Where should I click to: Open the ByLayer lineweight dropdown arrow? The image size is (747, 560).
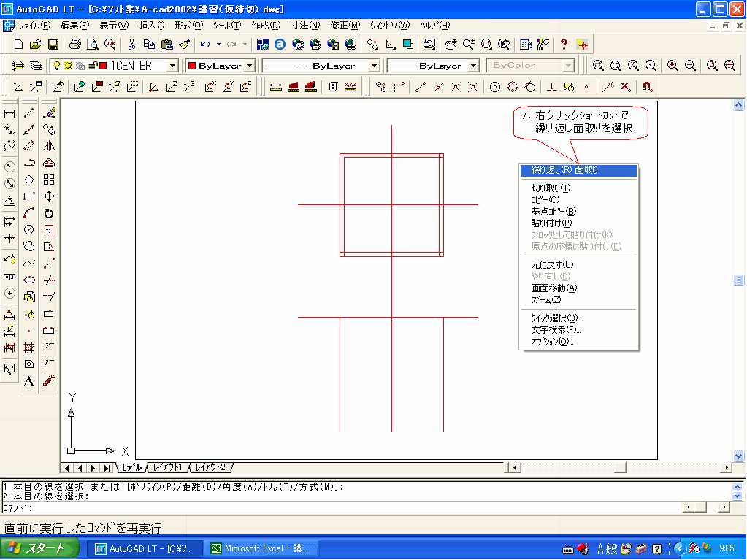tap(473, 65)
